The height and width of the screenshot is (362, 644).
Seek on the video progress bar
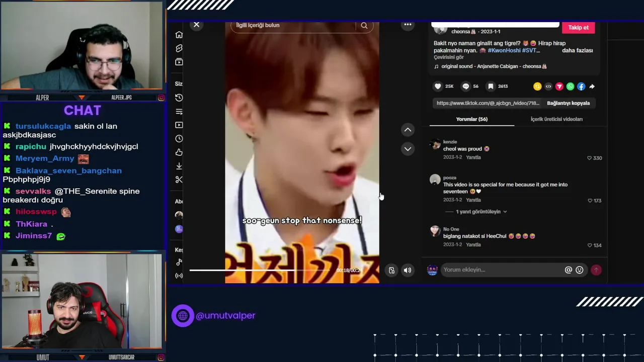pos(260,270)
